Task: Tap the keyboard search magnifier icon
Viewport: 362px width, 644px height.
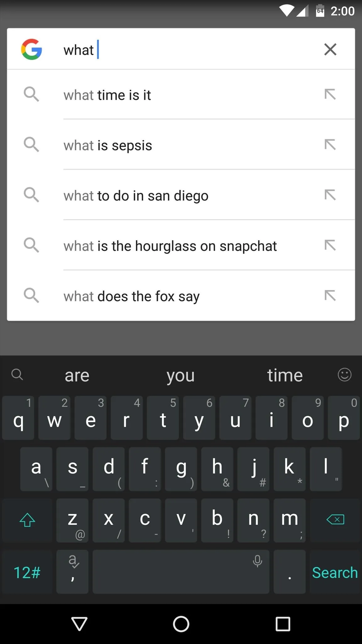Action: [x=17, y=375]
